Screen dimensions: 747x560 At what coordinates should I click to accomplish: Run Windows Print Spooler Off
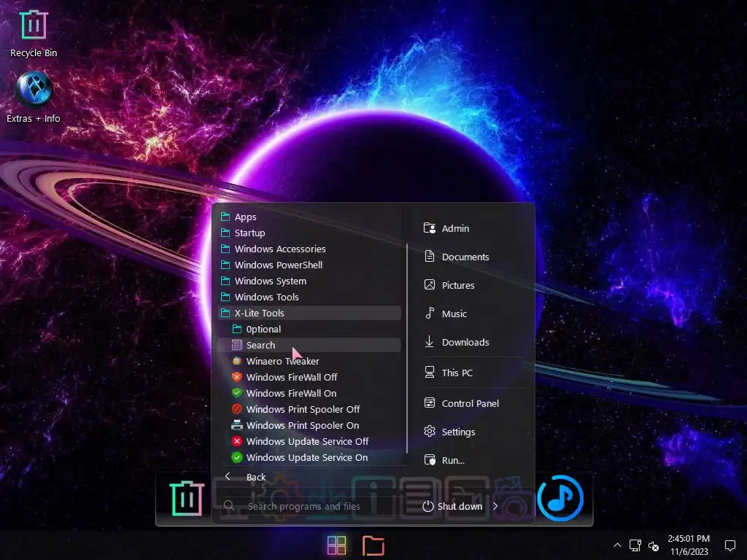309,409
